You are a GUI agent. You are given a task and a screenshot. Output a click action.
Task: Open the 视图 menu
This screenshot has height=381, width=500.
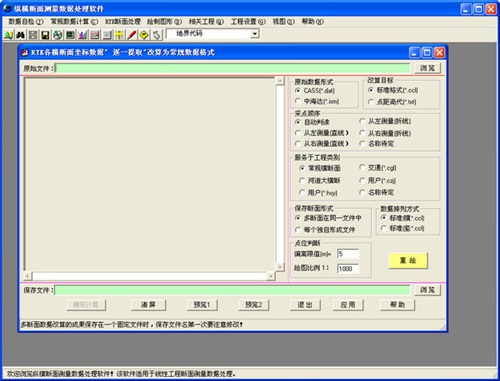click(x=284, y=22)
